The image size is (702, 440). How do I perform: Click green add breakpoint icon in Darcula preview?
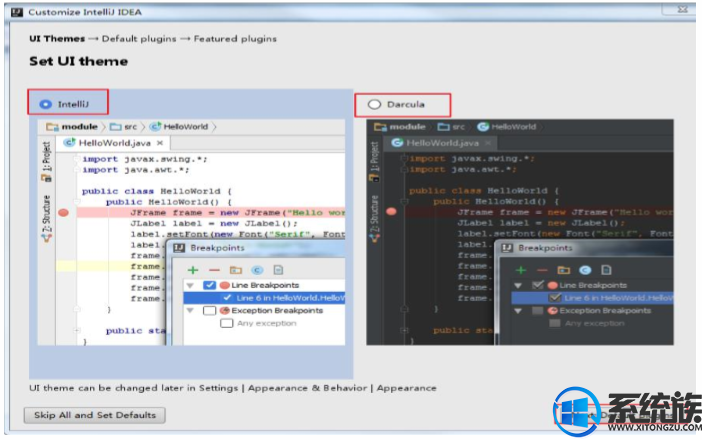pos(521,270)
